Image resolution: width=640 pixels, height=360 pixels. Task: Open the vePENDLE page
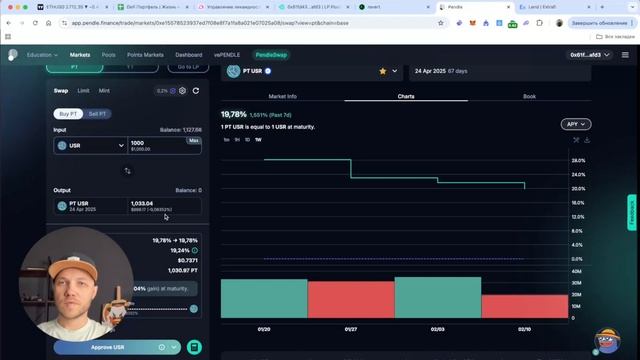click(227, 55)
